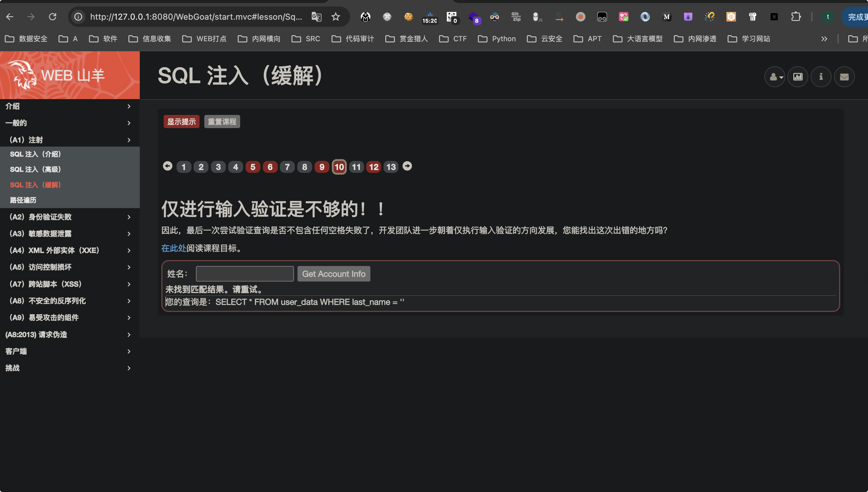
Task: Select lesson page 10
Action: tap(339, 167)
